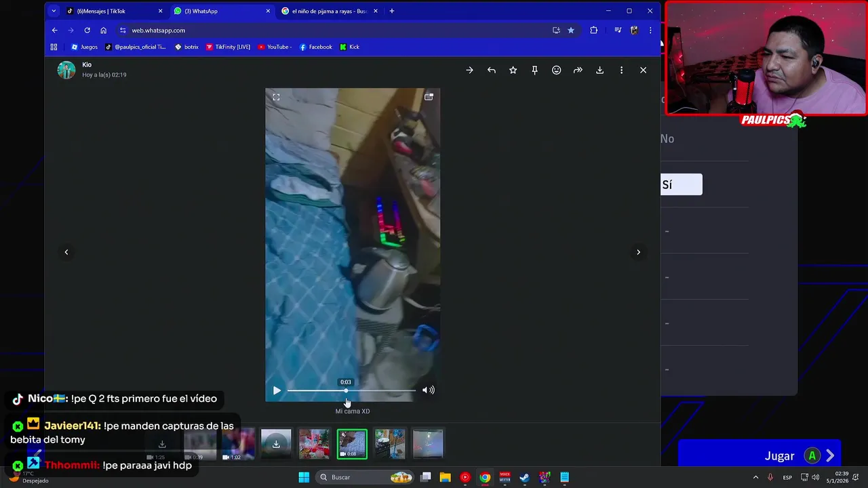
Task: Select the blue fan photo thumbnail
Action: [390, 445]
